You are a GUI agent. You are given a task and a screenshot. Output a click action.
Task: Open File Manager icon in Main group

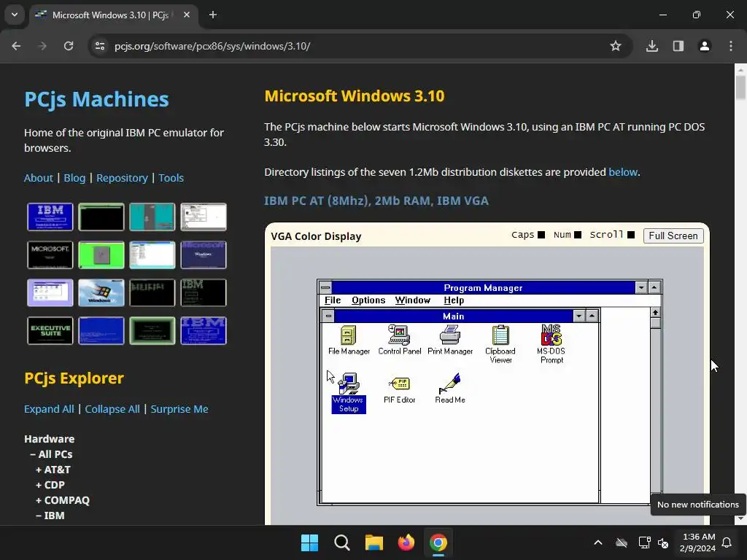click(349, 340)
